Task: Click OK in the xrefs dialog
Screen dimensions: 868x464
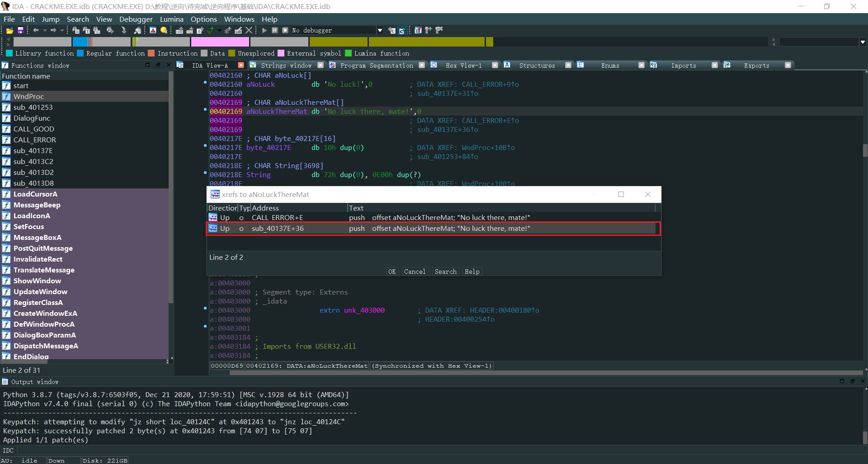Action: [392, 272]
